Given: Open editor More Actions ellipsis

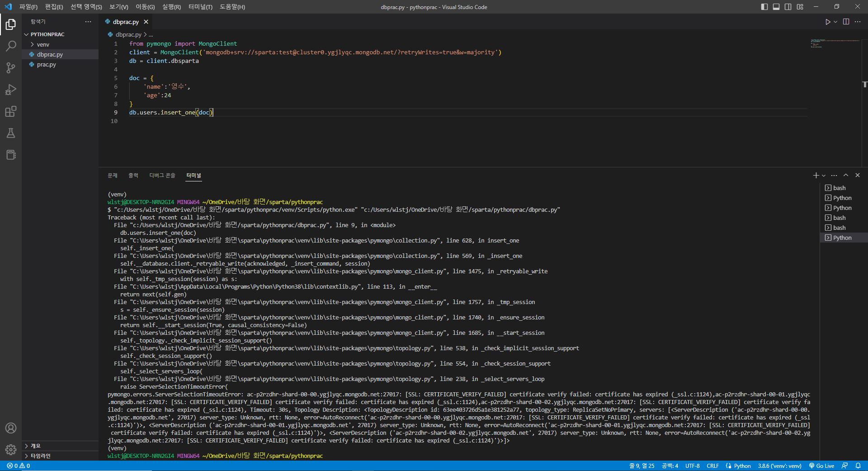Looking at the screenshot, I should 858,22.
